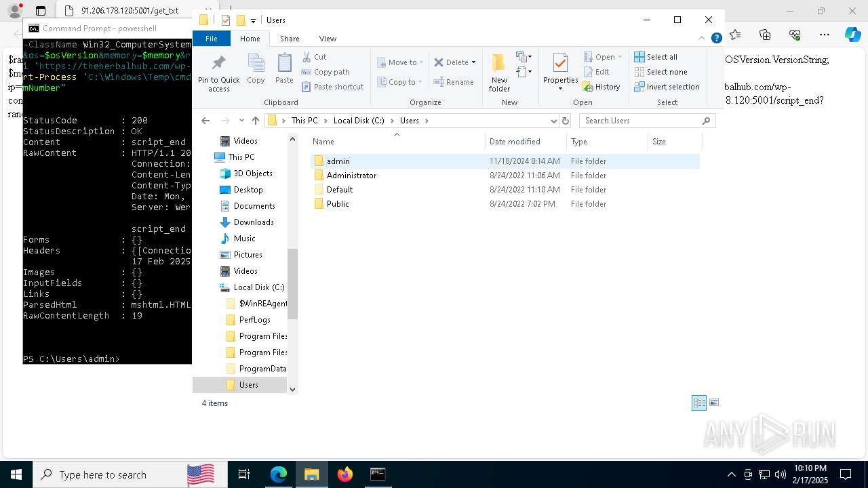Click Select all in ribbon
This screenshot has width=868, height=488.
pyautogui.click(x=656, y=57)
